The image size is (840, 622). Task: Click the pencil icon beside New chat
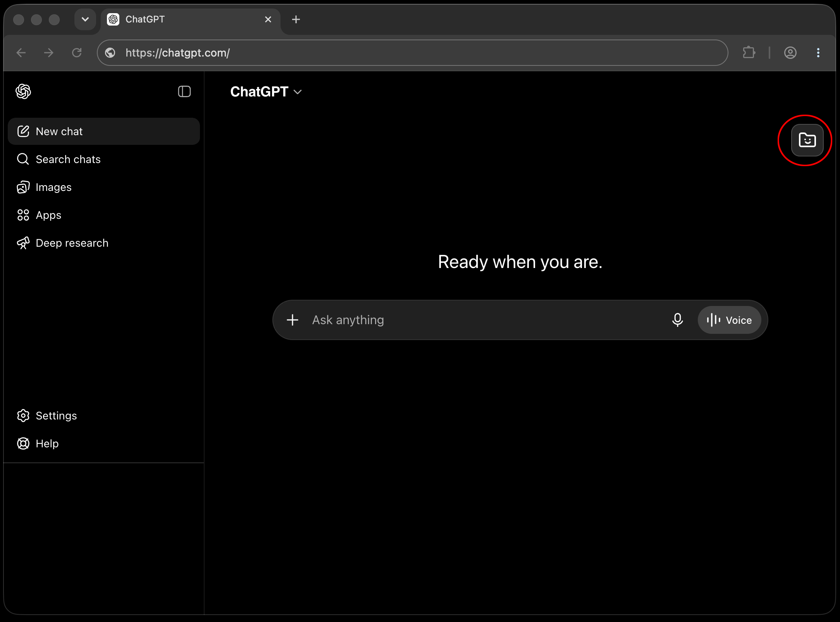click(x=23, y=131)
